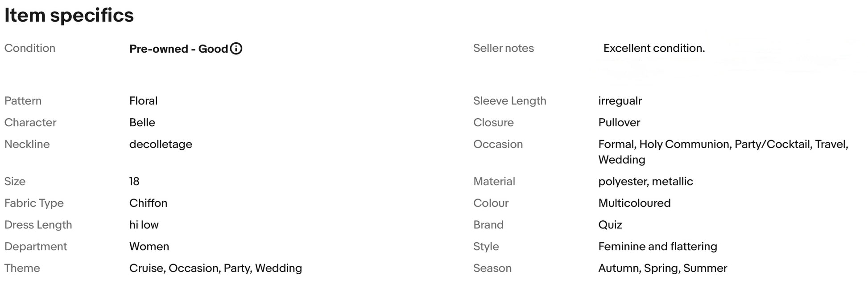
Task: Click the Belle character value
Action: click(x=142, y=123)
